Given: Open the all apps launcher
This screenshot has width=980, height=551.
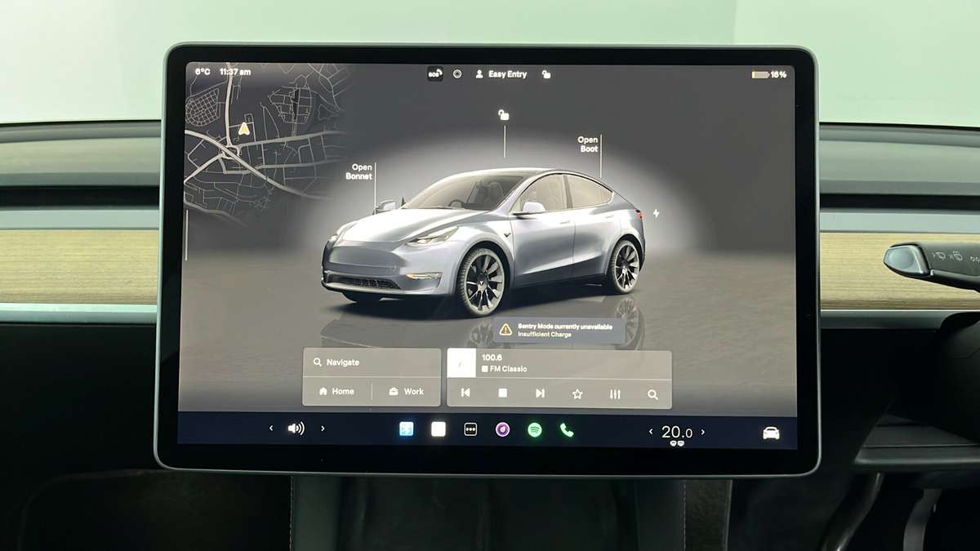Looking at the screenshot, I should pos(470,429).
